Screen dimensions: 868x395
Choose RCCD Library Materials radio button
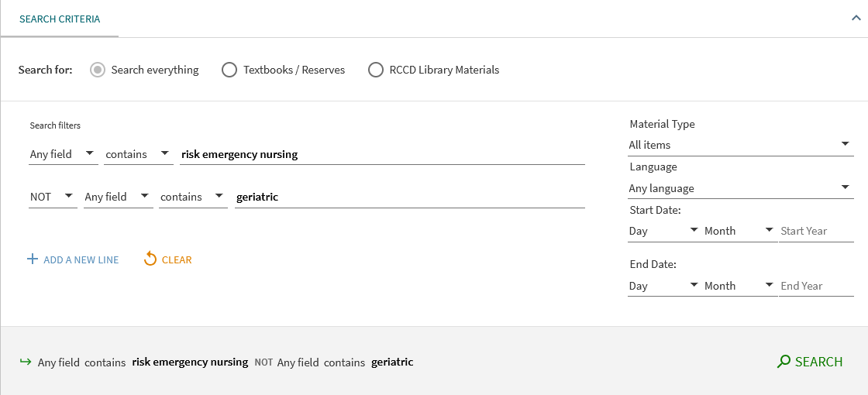click(376, 70)
